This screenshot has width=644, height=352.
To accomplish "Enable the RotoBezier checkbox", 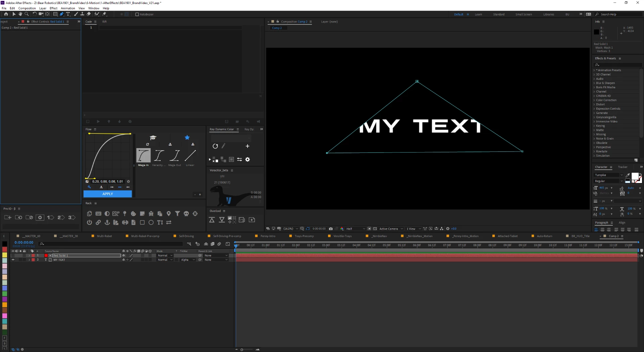I will click(137, 14).
